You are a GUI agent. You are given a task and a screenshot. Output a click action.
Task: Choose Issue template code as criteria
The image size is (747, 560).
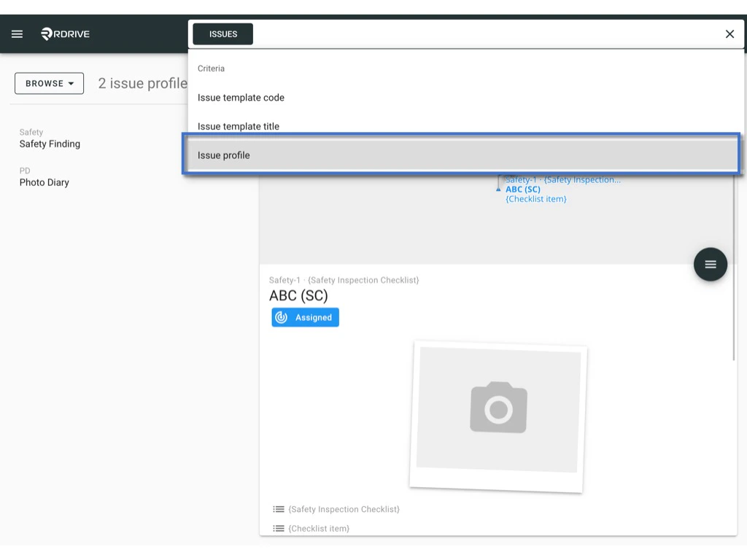point(241,97)
